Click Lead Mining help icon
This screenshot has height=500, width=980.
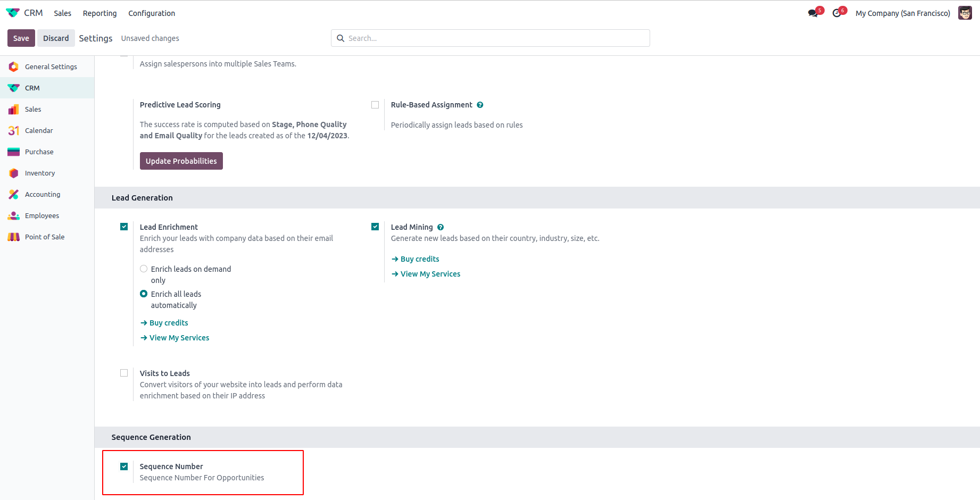coord(441,227)
